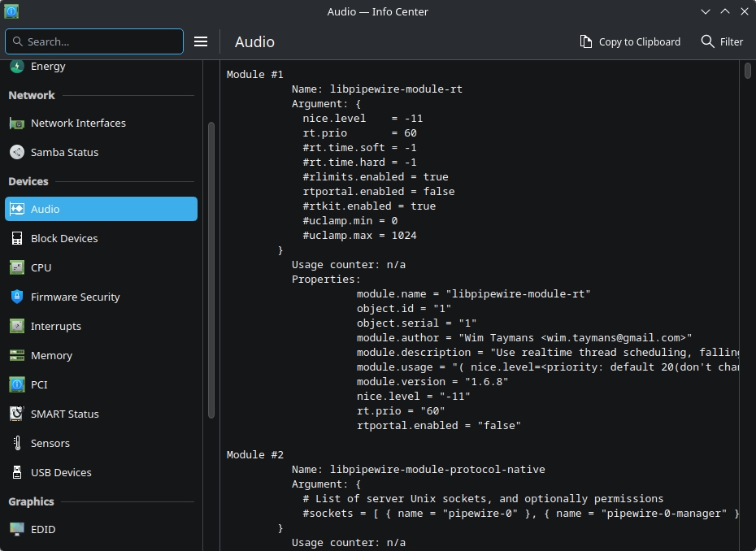
Task: Open Network Interfaces page
Action: [x=102, y=124]
